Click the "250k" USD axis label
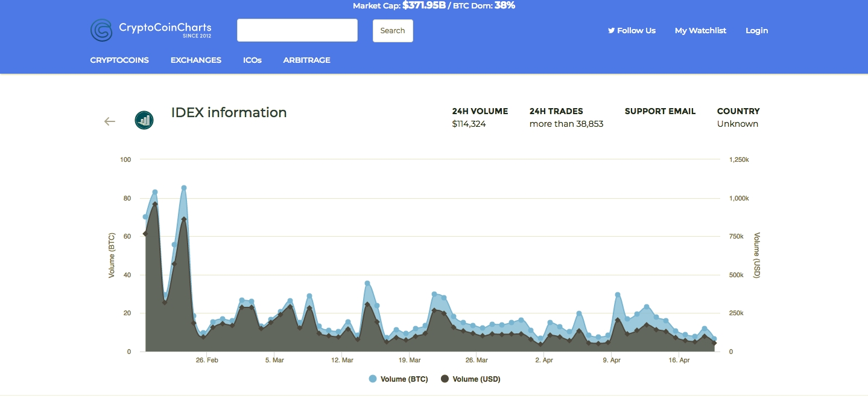 [x=737, y=313]
